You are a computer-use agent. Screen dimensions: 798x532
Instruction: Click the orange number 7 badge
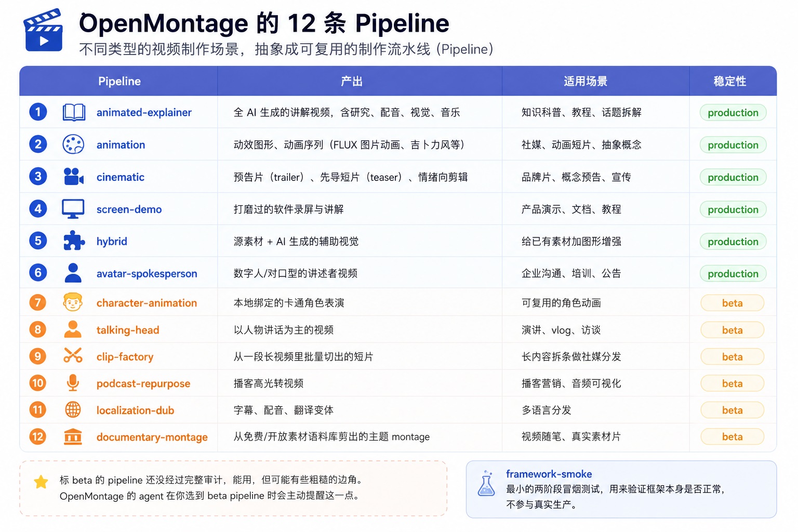pyautogui.click(x=37, y=302)
